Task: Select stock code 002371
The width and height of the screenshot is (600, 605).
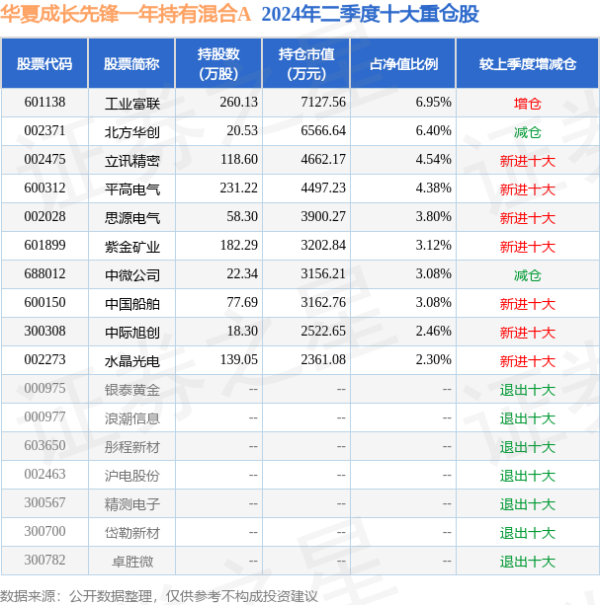Action: point(45,131)
